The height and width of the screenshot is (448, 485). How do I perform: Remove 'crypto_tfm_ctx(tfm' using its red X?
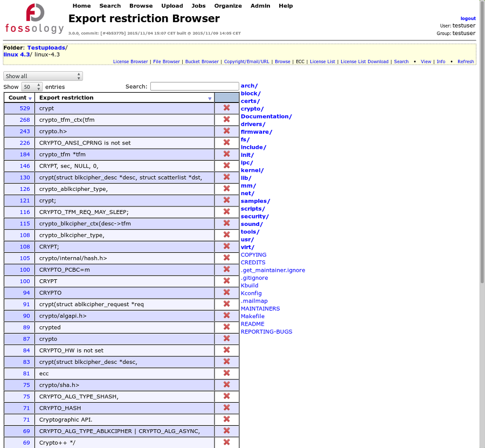click(227, 120)
